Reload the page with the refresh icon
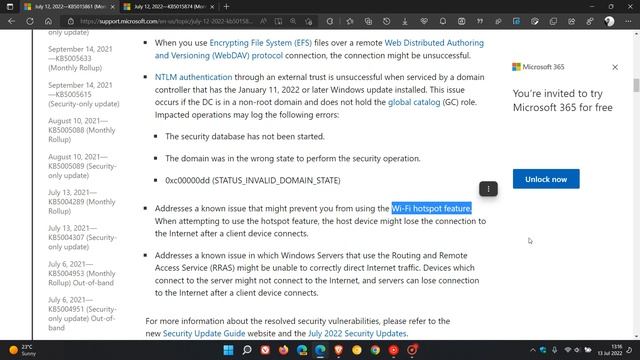Image resolution: width=640 pixels, height=360 pixels. coord(30,21)
